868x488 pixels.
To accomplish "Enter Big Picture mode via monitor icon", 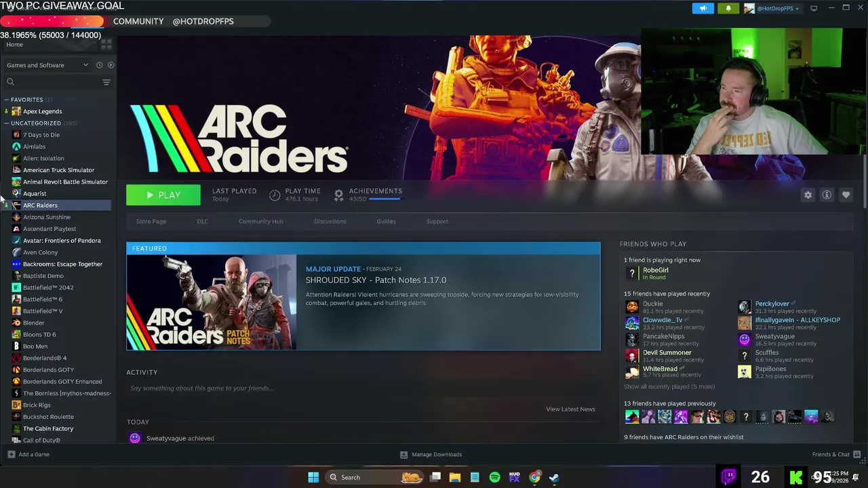I will (814, 8).
